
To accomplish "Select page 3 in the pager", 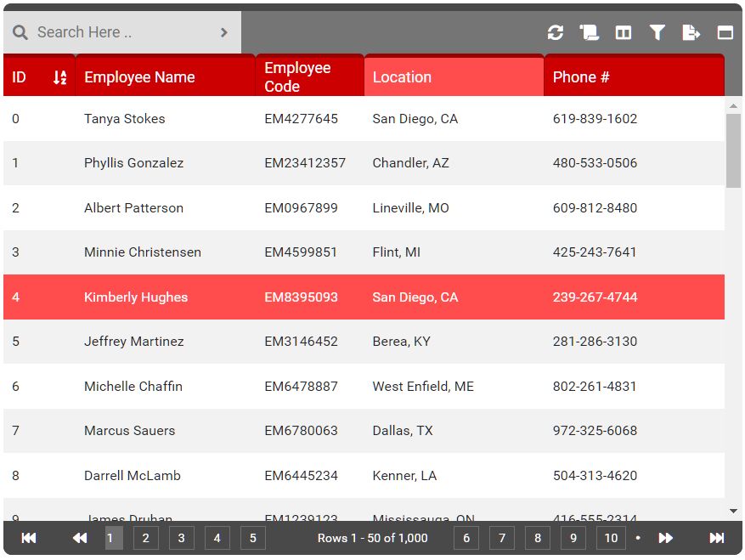I will click(x=182, y=538).
